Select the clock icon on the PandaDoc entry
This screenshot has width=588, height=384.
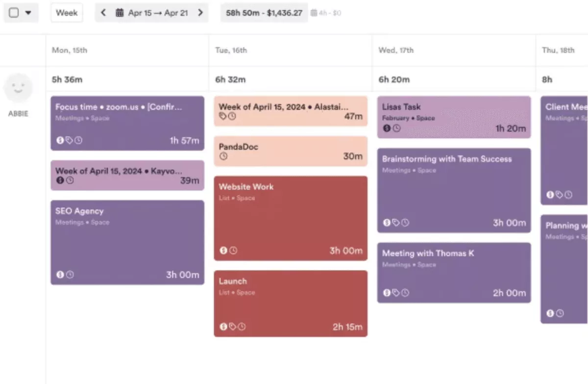tap(223, 155)
